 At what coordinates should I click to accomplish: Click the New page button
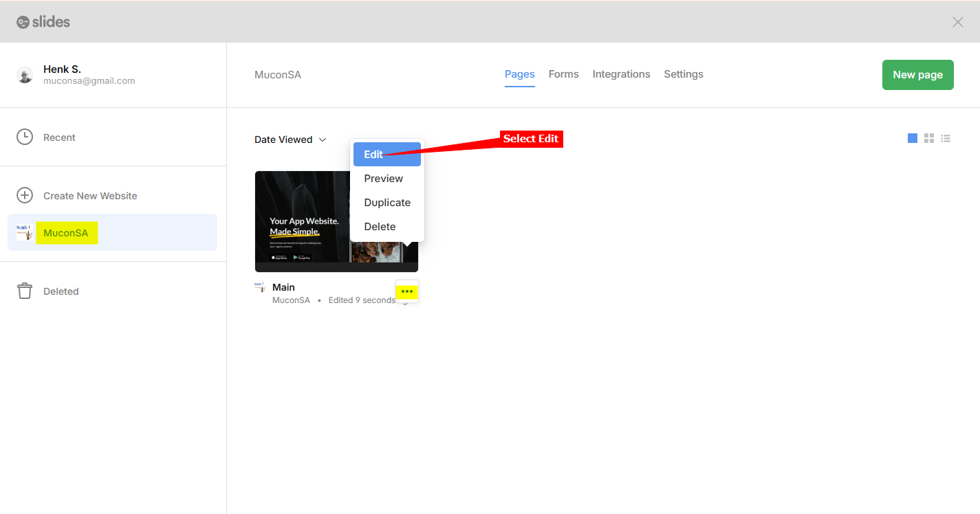[x=917, y=74]
